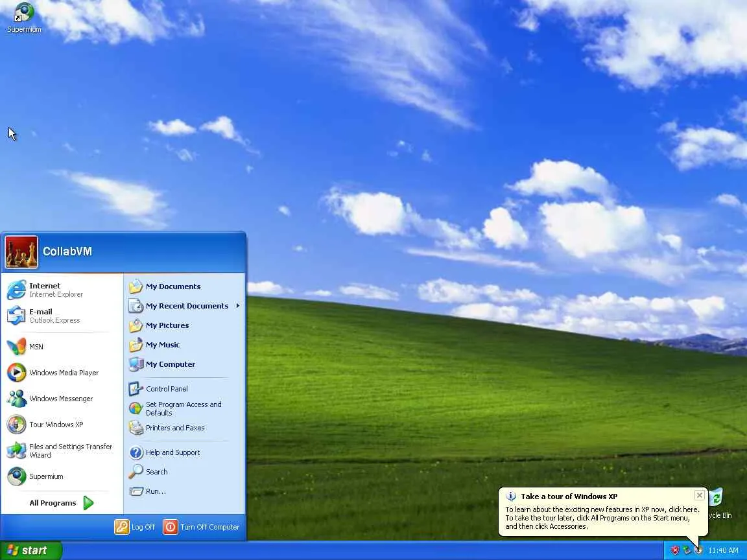Open Supermium from the Start menu list

pos(62,476)
